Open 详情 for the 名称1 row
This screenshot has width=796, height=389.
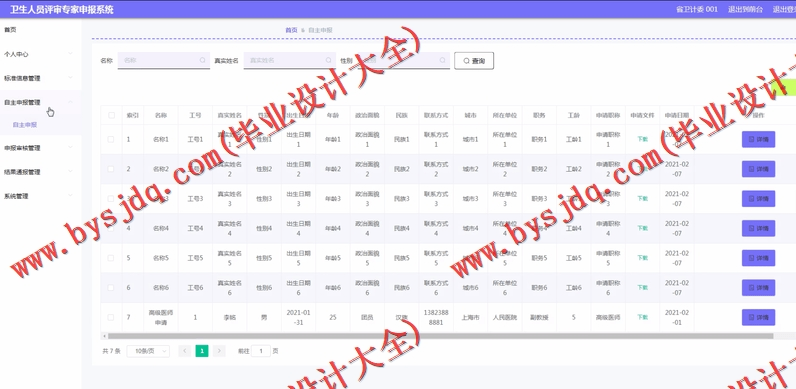[x=758, y=139]
